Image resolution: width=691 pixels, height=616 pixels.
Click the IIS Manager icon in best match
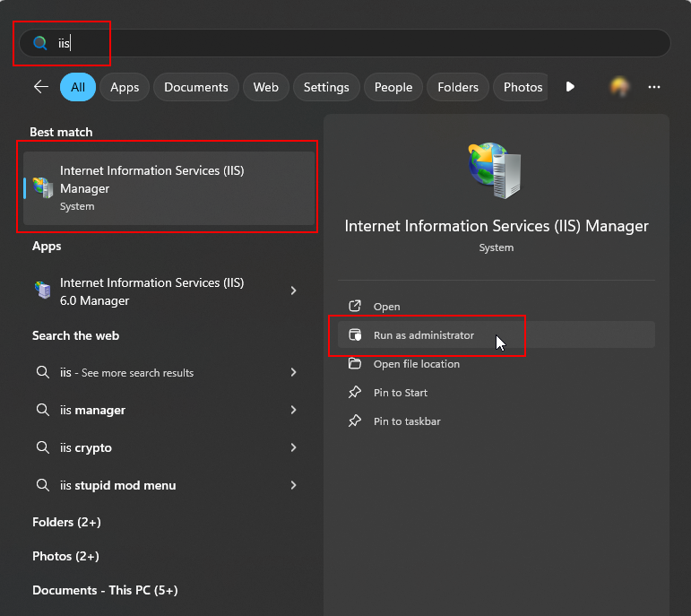click(43, 187)
